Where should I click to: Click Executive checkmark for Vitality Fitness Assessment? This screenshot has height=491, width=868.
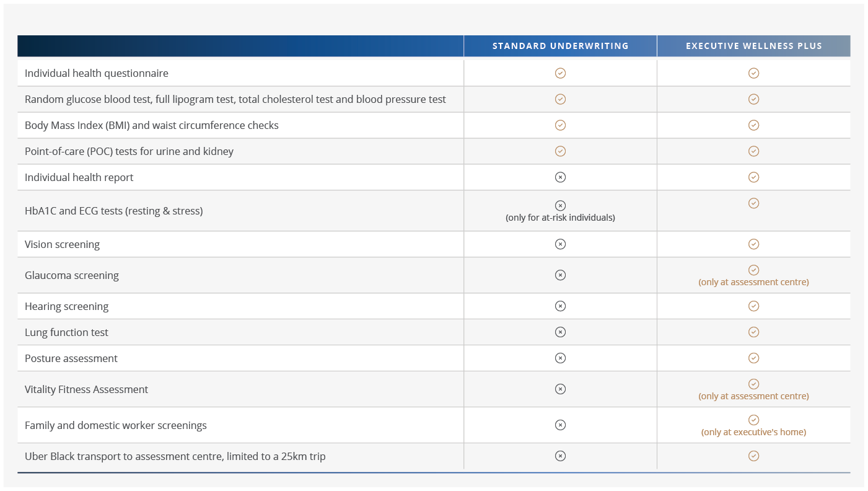pos(753,384)
